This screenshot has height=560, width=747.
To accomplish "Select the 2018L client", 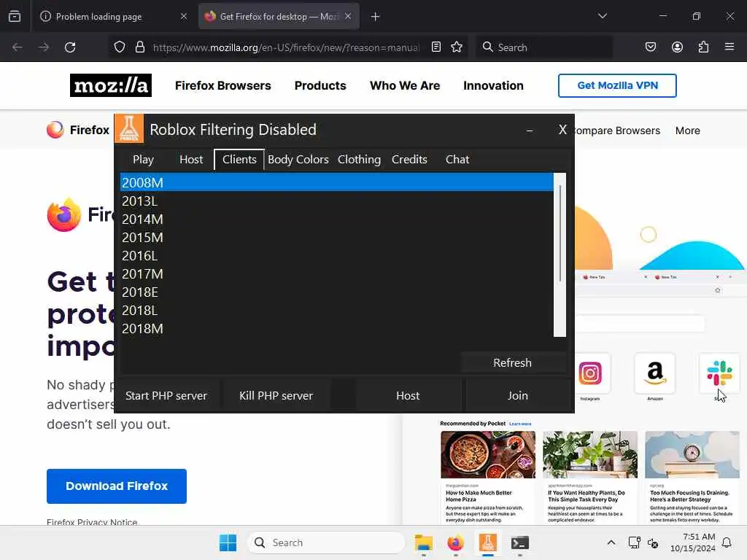I will coord(337,311).
